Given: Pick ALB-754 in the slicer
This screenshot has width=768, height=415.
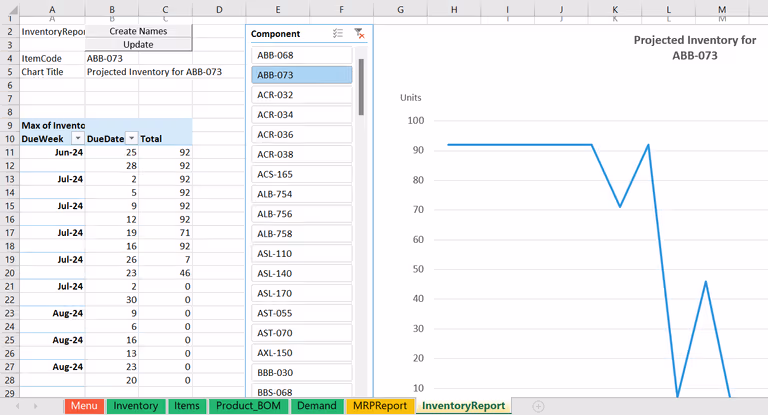Looking at the screenshot, I should [302, 194].
